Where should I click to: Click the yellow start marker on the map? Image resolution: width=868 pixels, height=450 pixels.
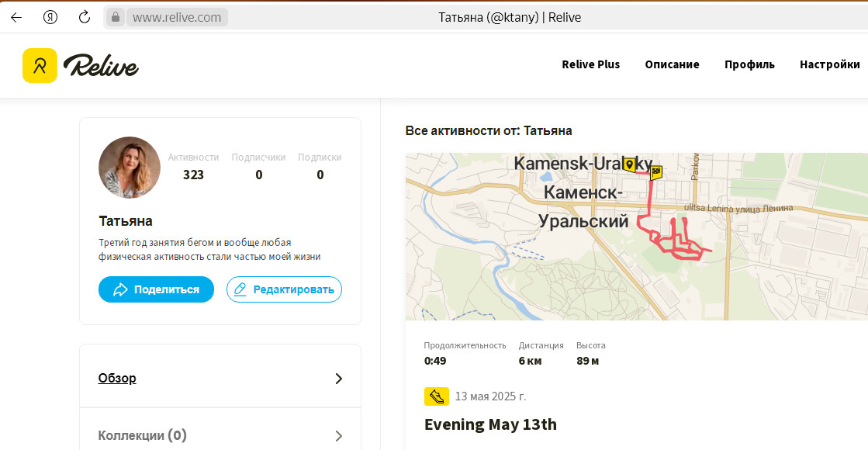[629, 164]
